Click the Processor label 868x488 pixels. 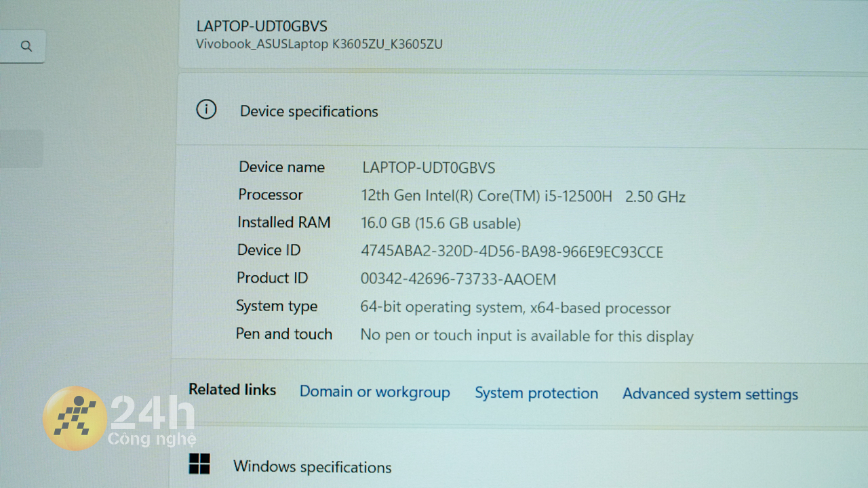[x=271, y=195]
